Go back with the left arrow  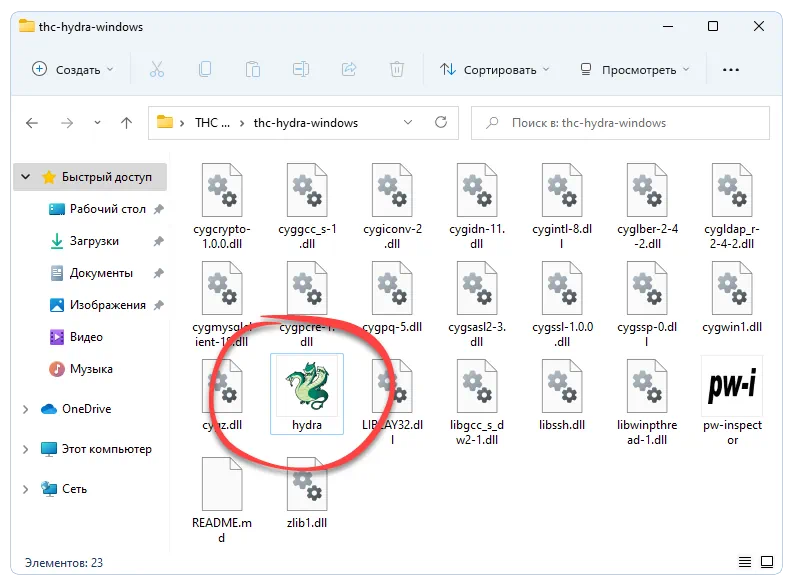[x=32, y=123]
